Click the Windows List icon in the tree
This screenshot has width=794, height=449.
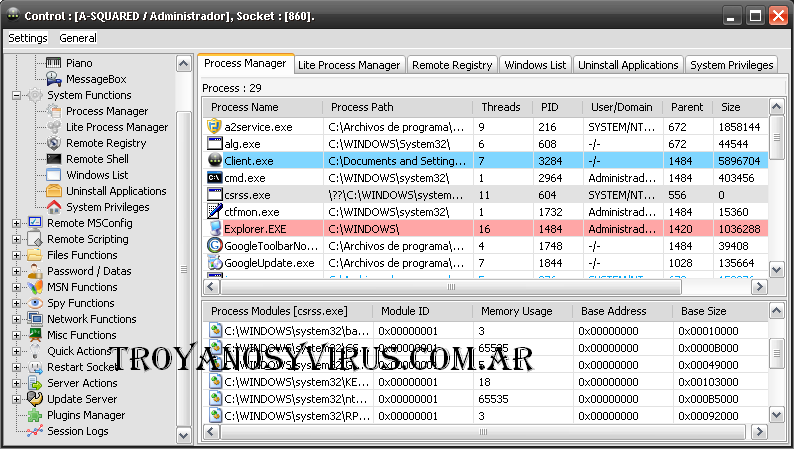point(54,175)
